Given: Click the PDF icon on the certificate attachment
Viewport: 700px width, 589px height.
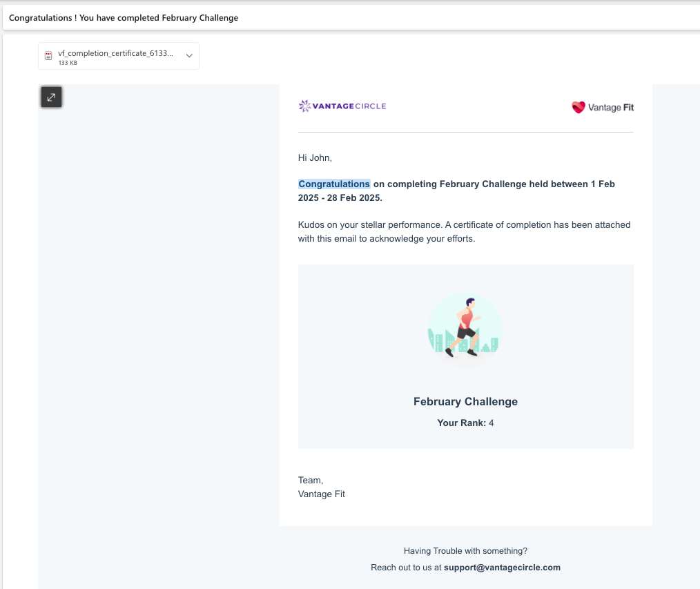Looking at the screenshot, I should click(48, 55).
